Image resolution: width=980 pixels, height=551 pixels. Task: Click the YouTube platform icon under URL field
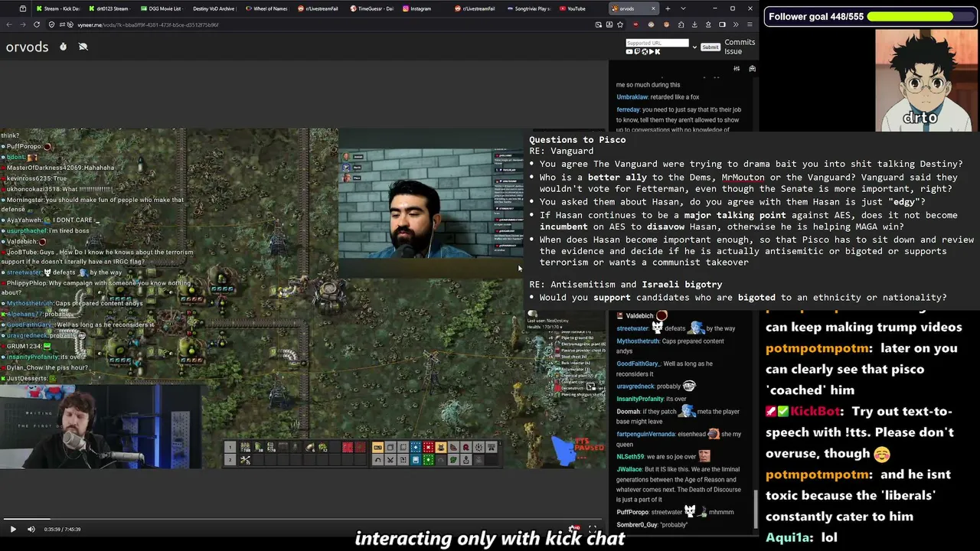(x=630, y=52)
